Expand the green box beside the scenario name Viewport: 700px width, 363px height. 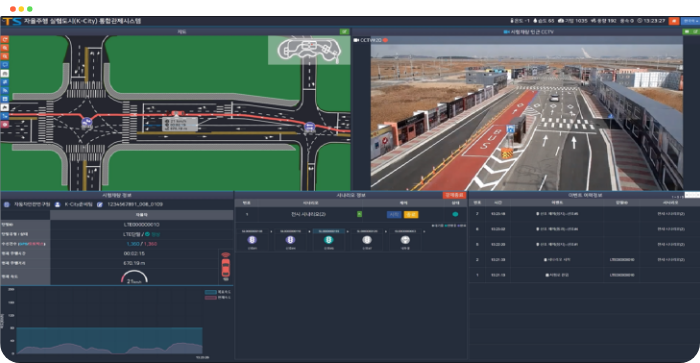pyautogui.click(x=359, y=214)
